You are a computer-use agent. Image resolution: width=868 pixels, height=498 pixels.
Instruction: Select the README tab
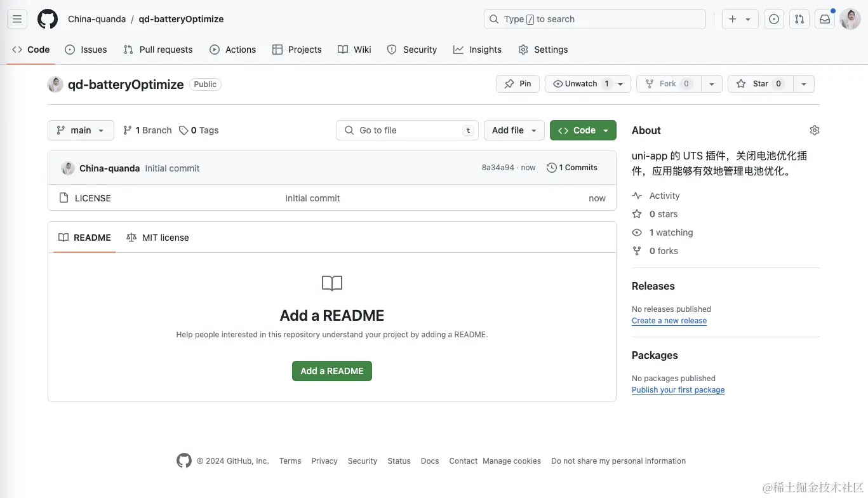[84, 238]
